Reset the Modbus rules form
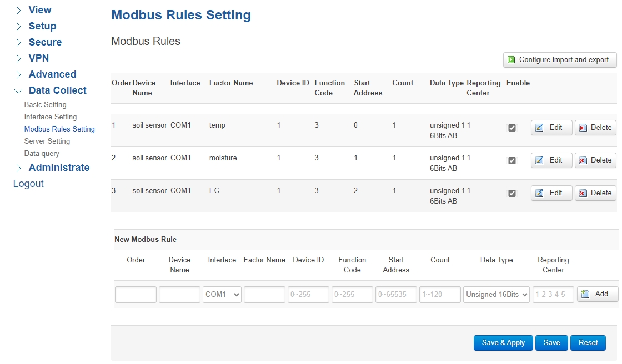 (588, 342)
